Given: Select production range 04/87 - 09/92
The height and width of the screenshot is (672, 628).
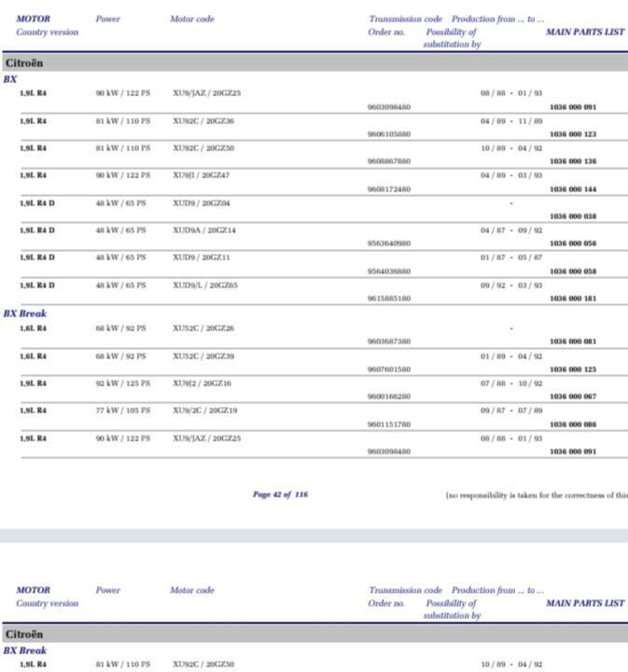Looking at the screenshot, I should (511, 231).
